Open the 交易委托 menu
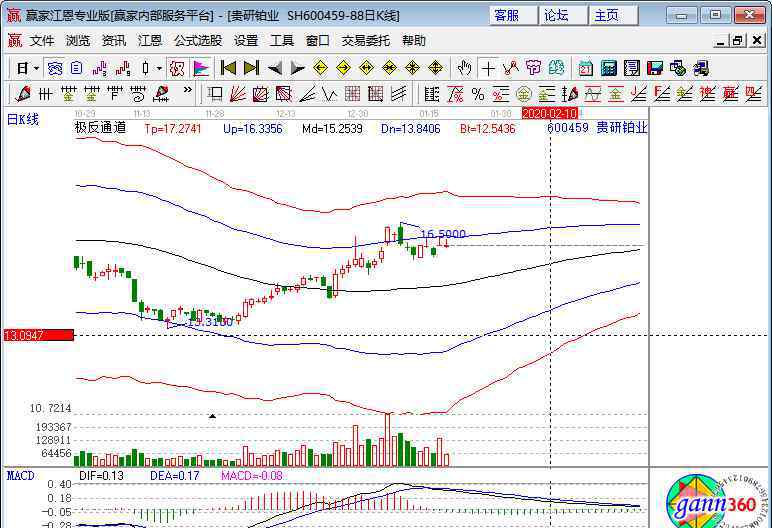Viewport: 772px width, 528px height. [x=366, y=41]
